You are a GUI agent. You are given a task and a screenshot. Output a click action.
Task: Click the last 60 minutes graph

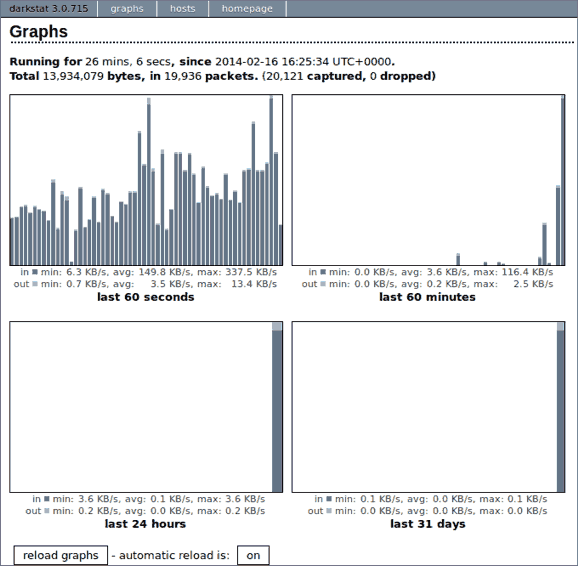(x=428, y=180)
